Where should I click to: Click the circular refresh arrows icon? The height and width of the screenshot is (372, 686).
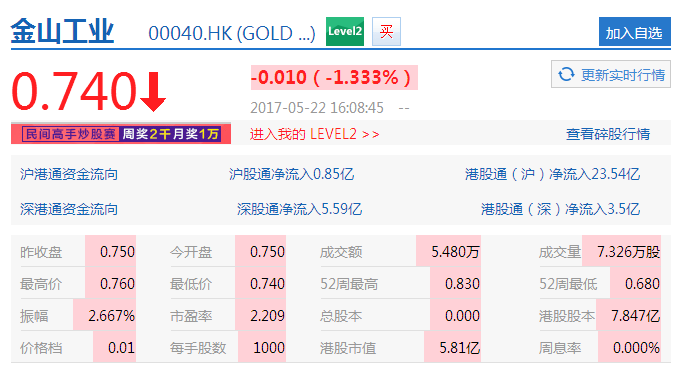tap(566, 74)
